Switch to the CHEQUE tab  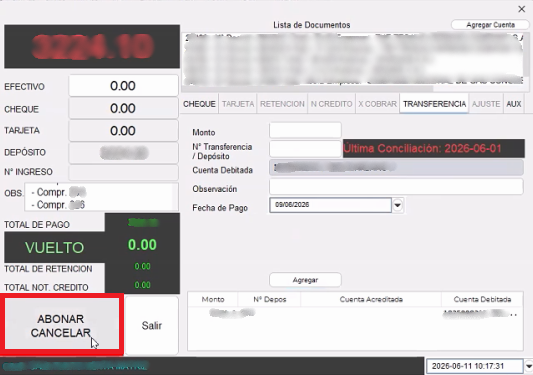(199, 104)
